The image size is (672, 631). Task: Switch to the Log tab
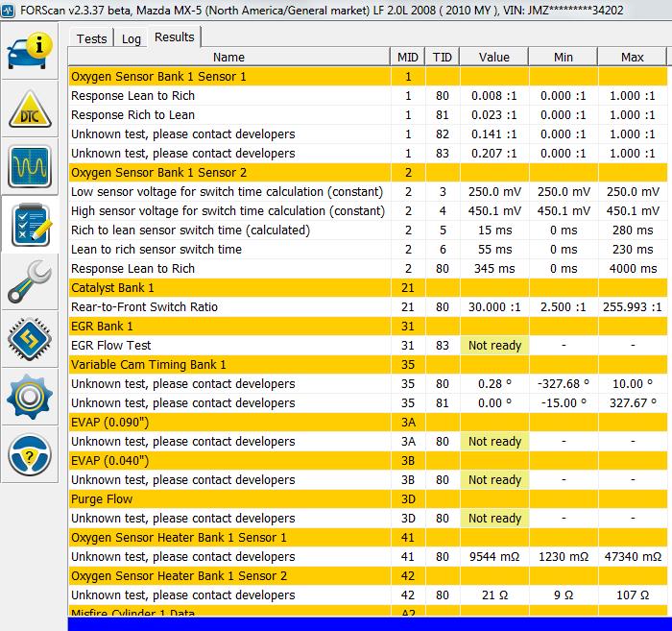131,38
